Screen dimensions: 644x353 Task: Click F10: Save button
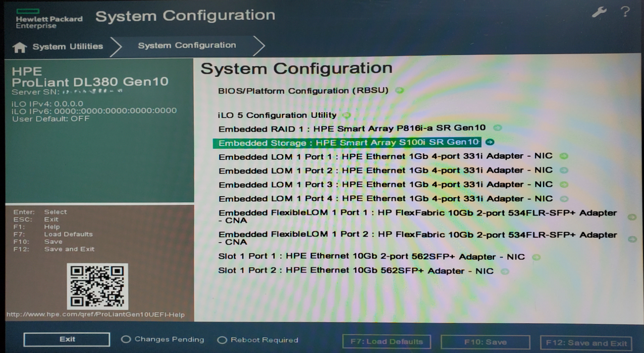[x=486, y=342]
